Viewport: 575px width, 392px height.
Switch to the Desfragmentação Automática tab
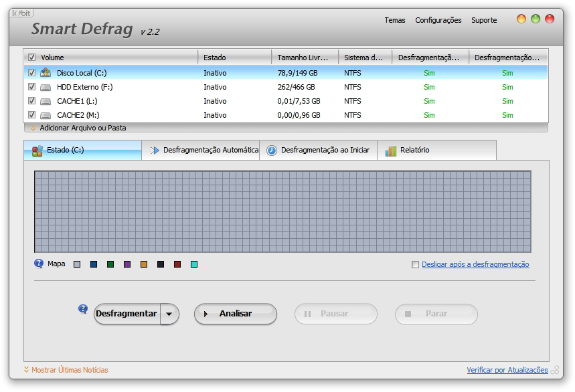click(x=201, y=151)
